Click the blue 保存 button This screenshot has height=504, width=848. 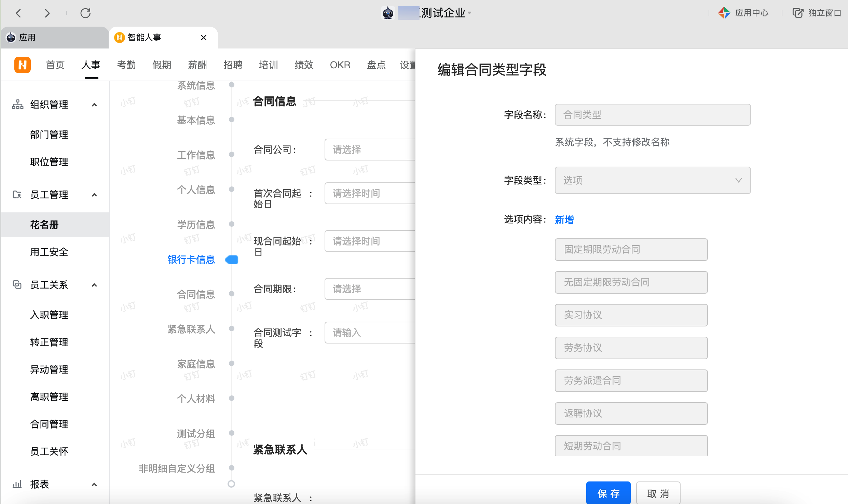click(608, 493)
